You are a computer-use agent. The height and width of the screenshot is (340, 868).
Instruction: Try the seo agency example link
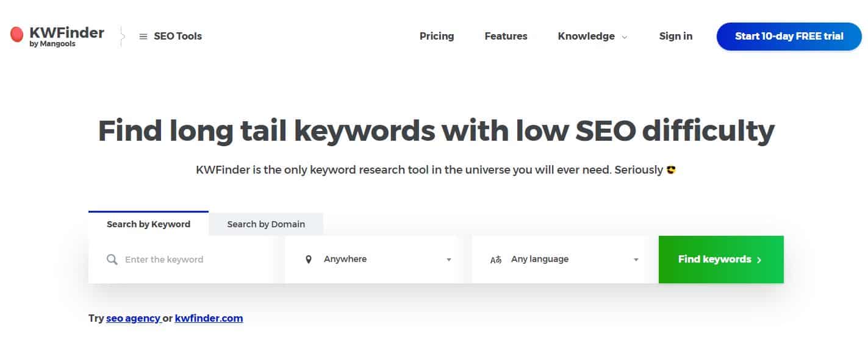click(x=132, y=318)
